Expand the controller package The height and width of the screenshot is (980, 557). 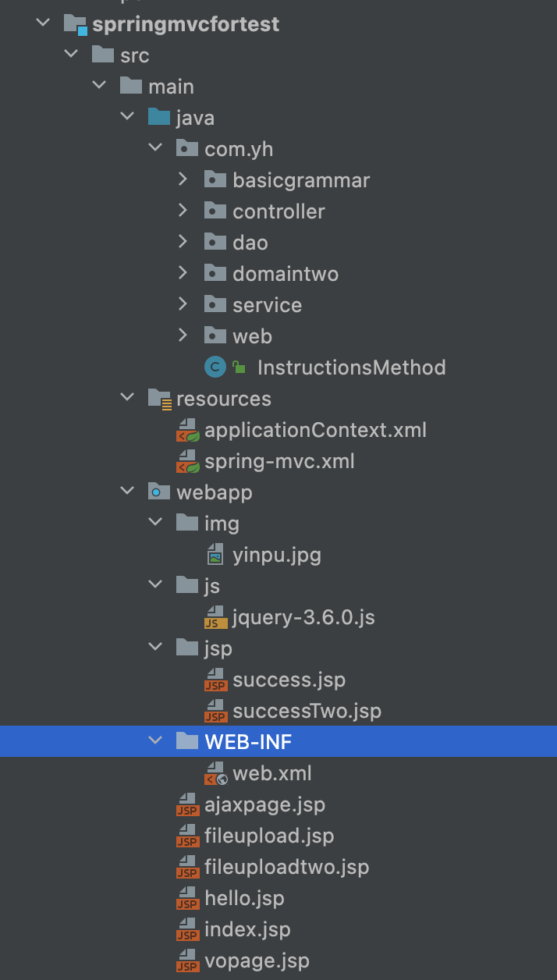[x=183, y=211]
